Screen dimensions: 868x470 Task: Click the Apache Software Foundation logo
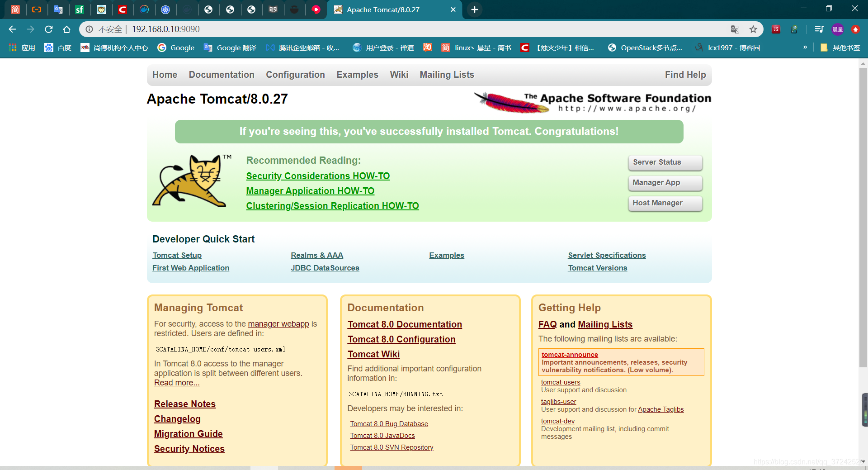point(592,102)
